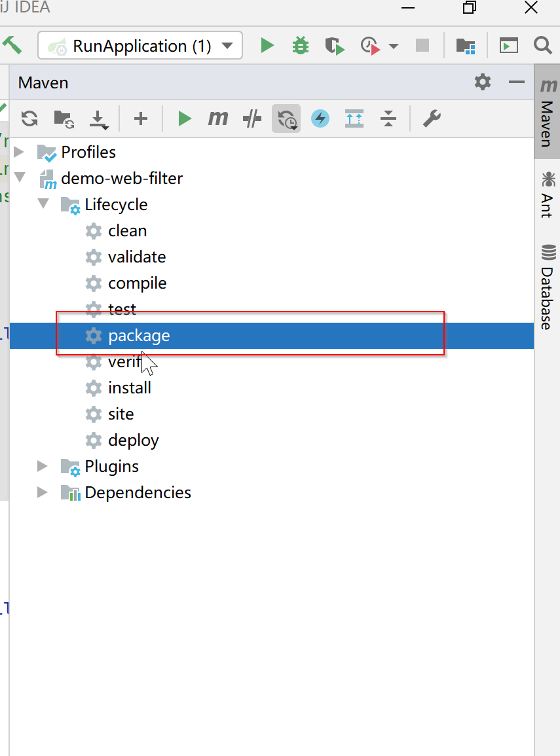Screen dimensions: 560x756
Task: Select the install lifecycle goal
Action: point(129,387)
